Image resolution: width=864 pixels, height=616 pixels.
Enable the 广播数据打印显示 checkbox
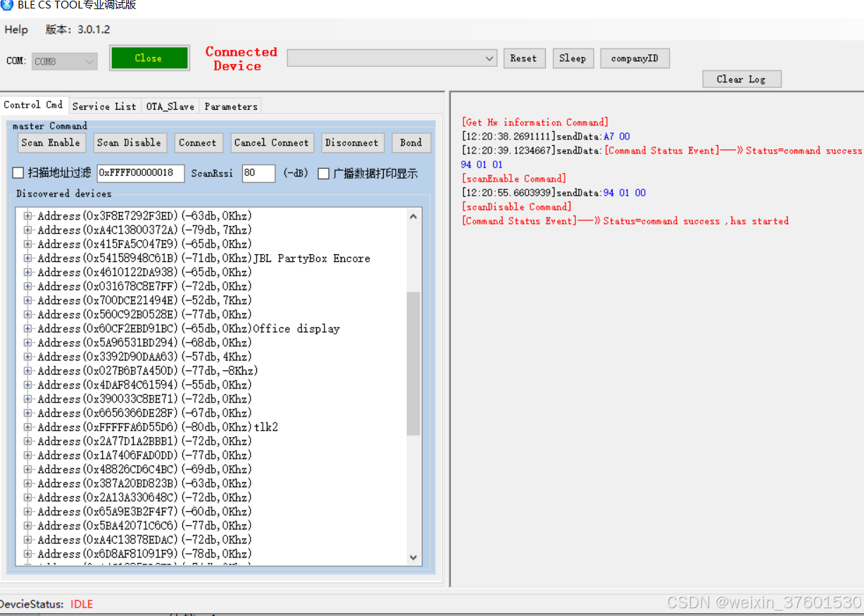(324, 173)
